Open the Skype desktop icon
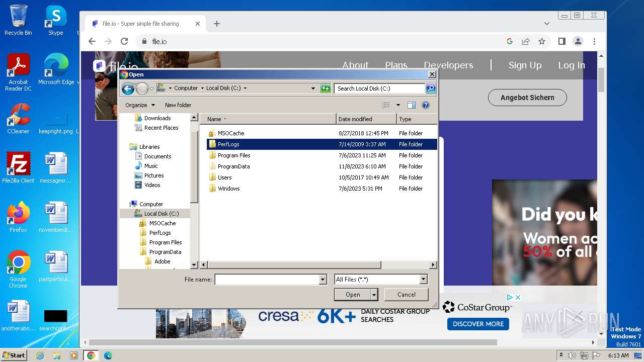The image size is (644, 362). pos(56,21)
